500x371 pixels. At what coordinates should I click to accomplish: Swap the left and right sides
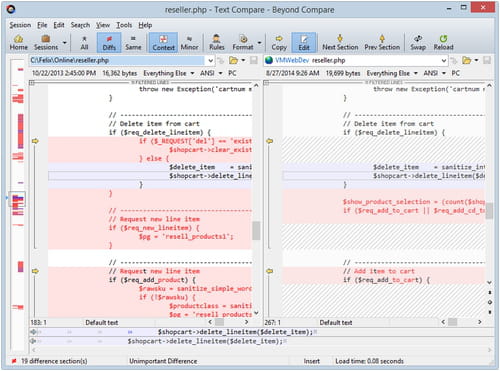click(x=418, y=43)
